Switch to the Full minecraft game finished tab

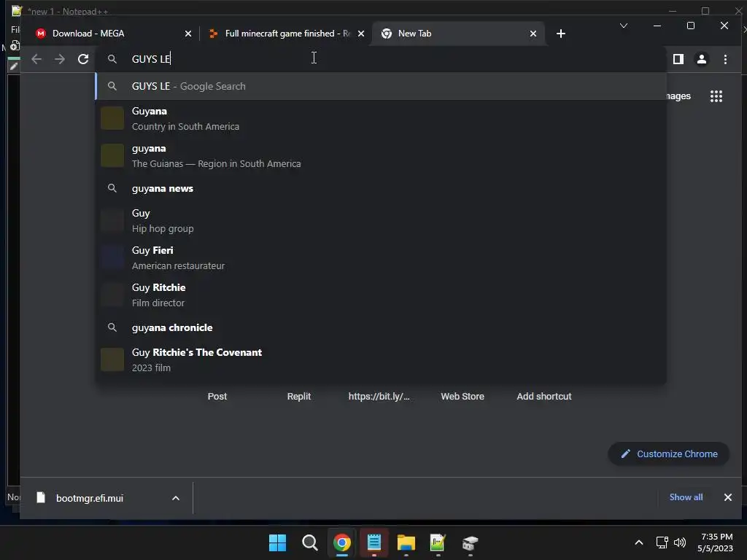pyautogui.click(x=287, y=34)
